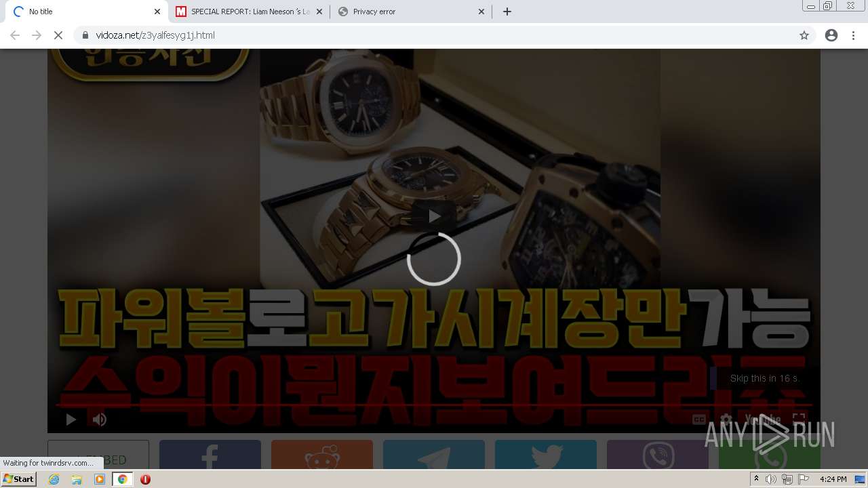
Task: Click the video progress bar
Action: coord(434,405)
